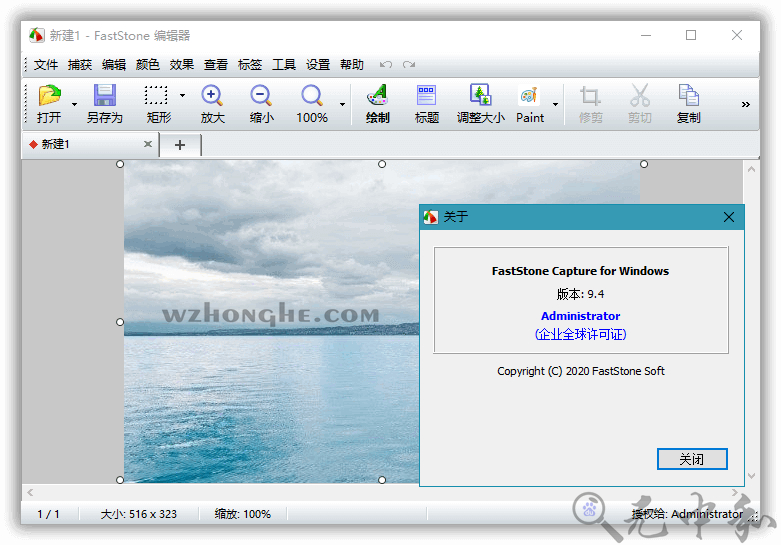Expand the zoom level dropdown arrow

click(x=342, y=104)
